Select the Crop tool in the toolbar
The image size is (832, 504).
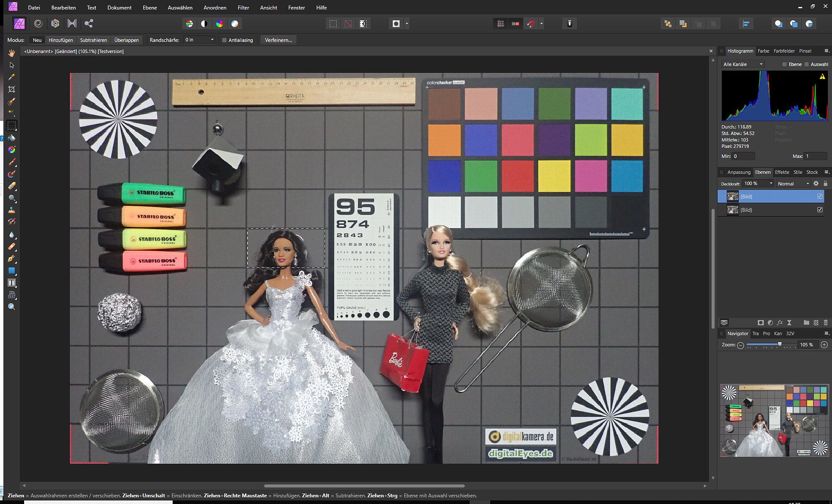12,89
